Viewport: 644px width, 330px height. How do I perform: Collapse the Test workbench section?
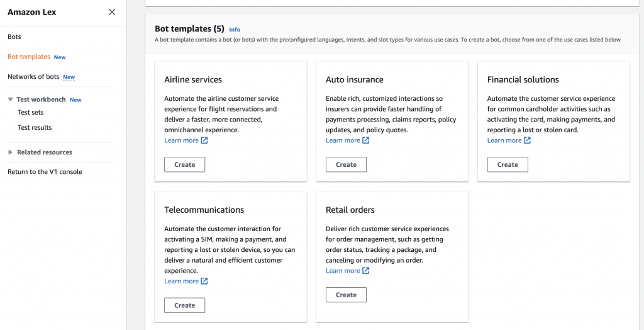(11, 100)
